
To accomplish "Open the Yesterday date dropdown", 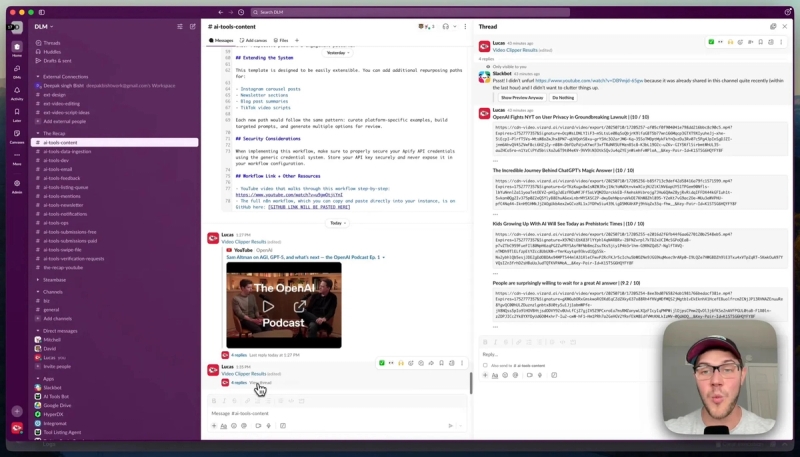I will (x=338, y=53).
